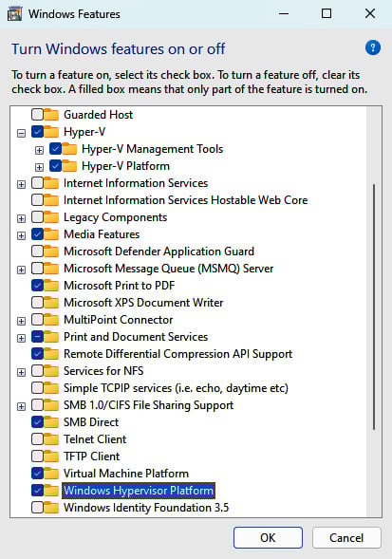Expand Internet Information Services node
Screen dimensions: 392x559
(x=22, y=184)
